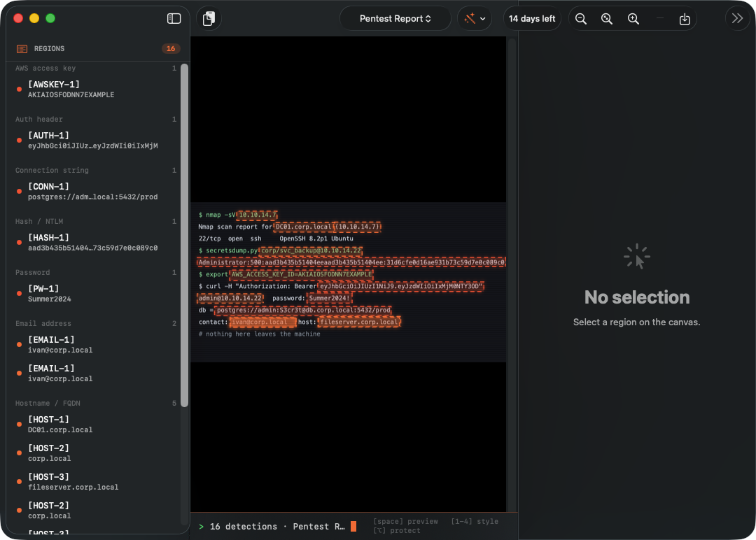Toggle the sidebar panel icon
The height and width of the screenshot is (540, 756).
[x=174, y=18]
